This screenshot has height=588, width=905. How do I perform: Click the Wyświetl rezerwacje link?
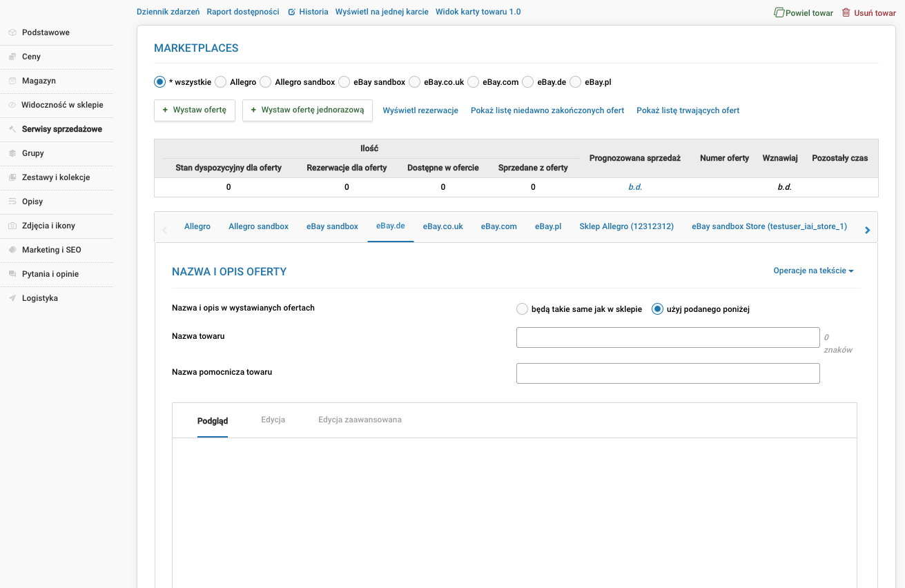point(420,110)
